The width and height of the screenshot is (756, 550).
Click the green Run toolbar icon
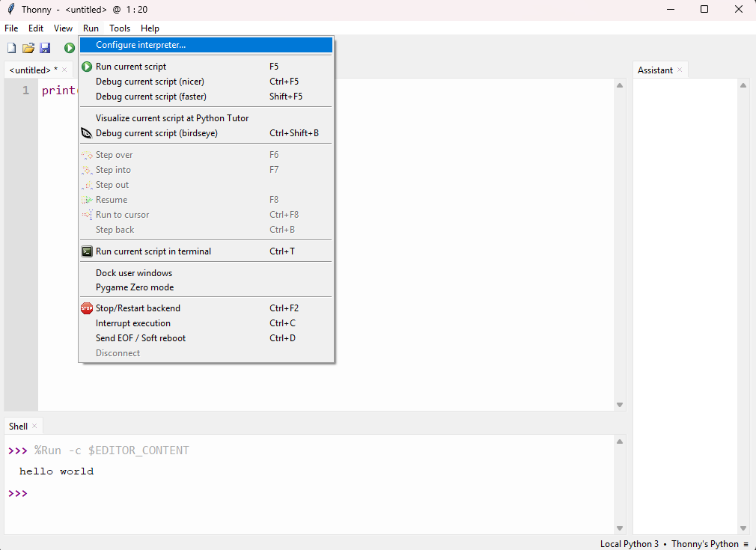[70, 48]
